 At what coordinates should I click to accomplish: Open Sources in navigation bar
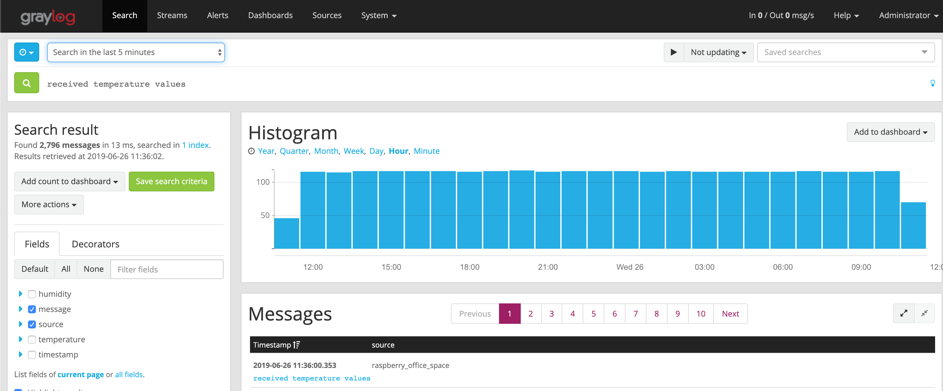327,16
